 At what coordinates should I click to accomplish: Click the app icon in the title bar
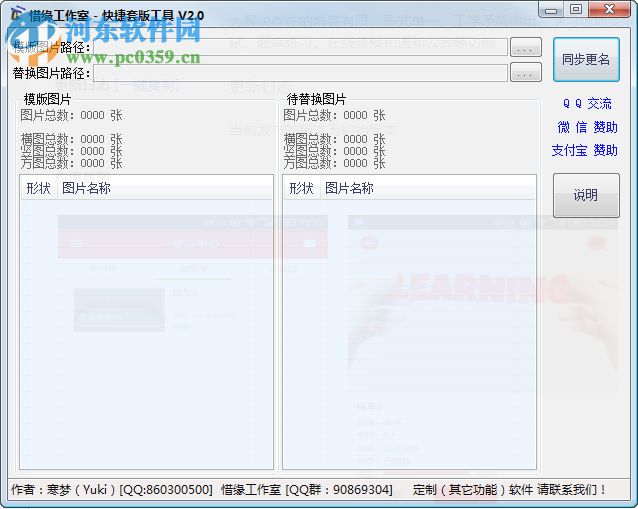(x=18, y=15)
